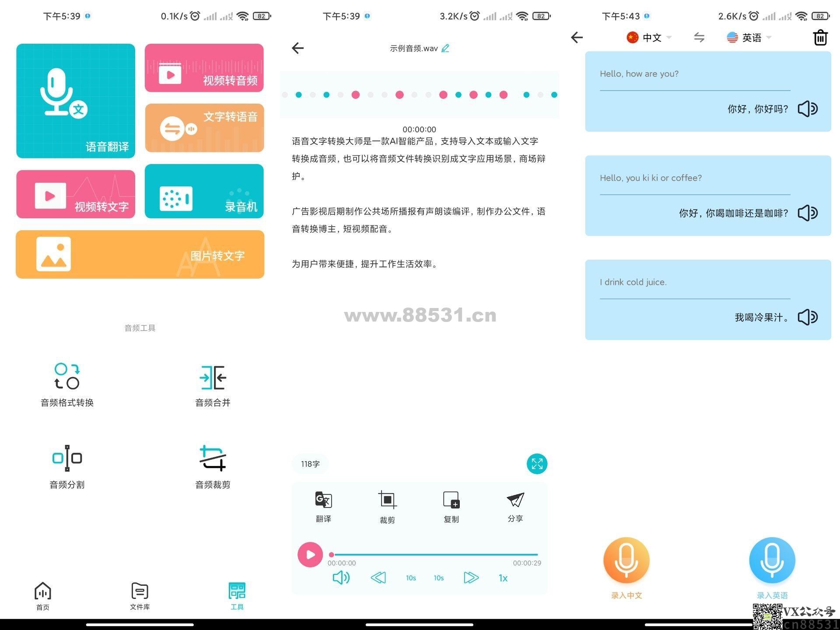Screen dimensions: 840x630
Task: Switch to the 工具 tools tab
Action: pos(237,596)
